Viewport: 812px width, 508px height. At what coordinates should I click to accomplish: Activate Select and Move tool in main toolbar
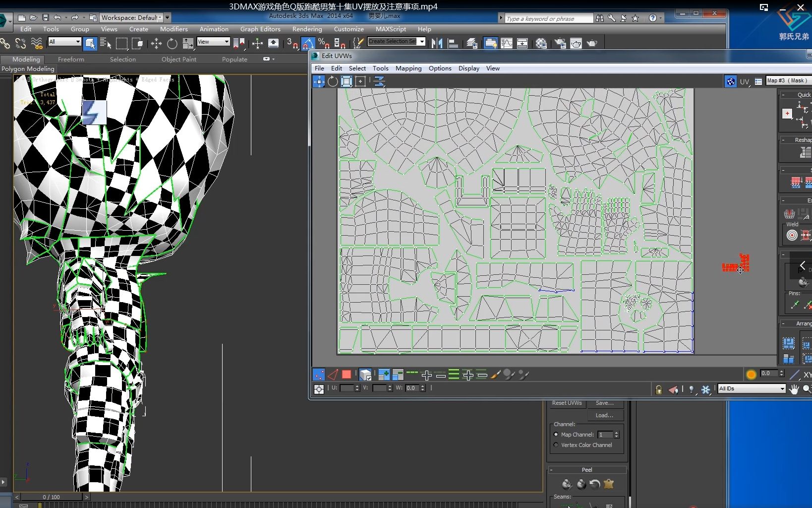pyautogui.click(x=156, y=44)
